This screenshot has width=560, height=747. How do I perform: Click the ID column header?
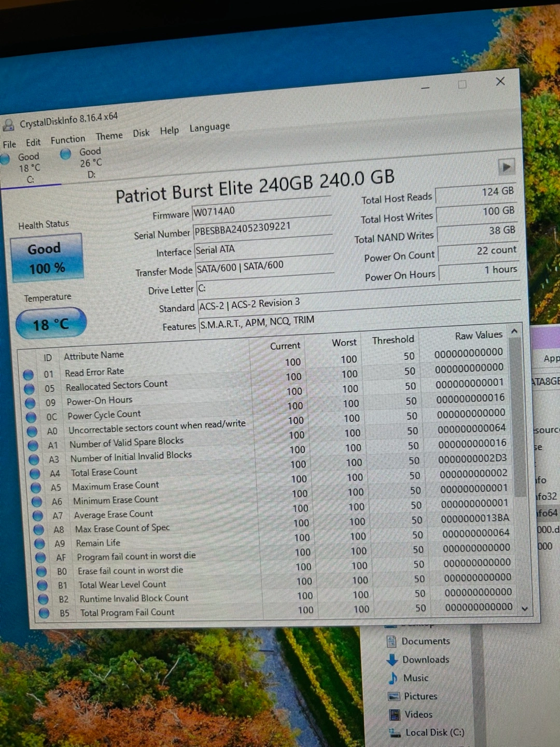tap(48, 358)
